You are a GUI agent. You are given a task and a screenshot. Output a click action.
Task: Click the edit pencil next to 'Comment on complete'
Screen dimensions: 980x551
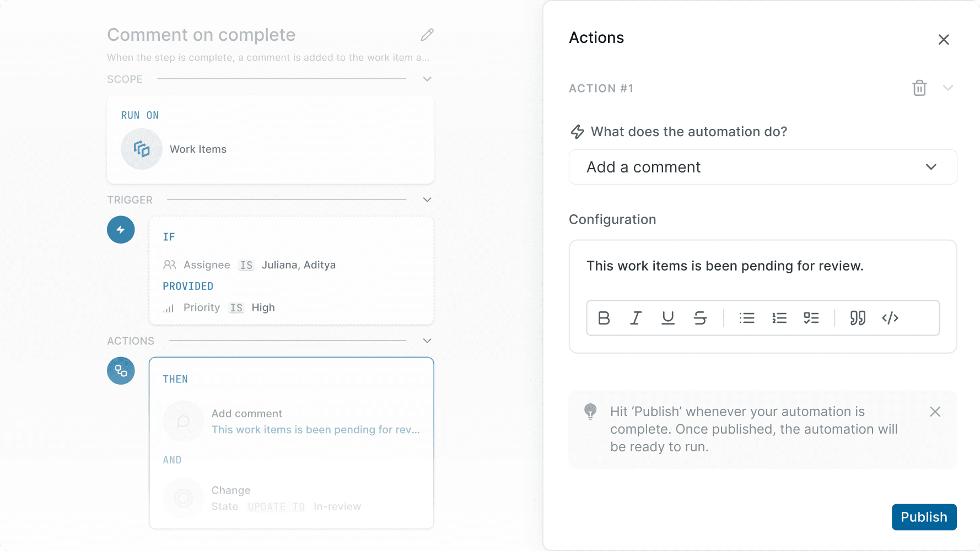[427, 35]
